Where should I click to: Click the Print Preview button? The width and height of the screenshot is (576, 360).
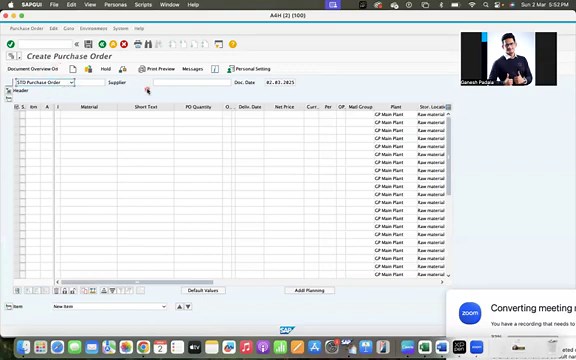(156, 69)
